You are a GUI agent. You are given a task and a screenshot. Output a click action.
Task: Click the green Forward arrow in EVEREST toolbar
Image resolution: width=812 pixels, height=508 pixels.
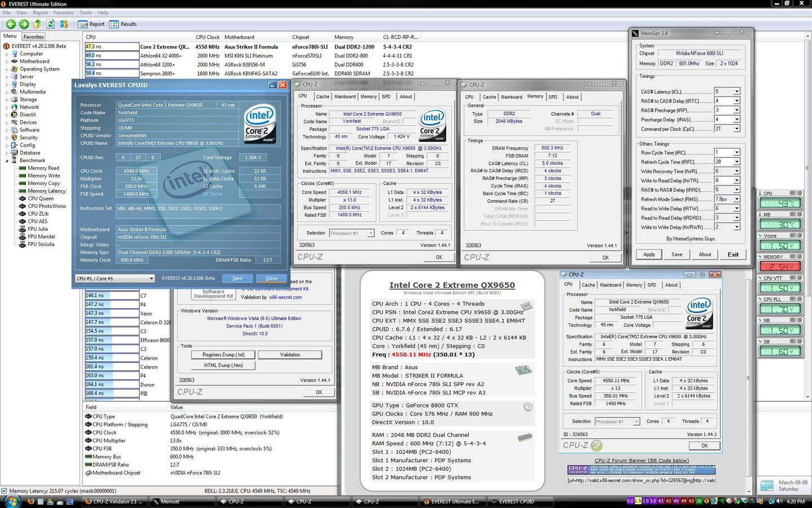(x=24, y=24)
